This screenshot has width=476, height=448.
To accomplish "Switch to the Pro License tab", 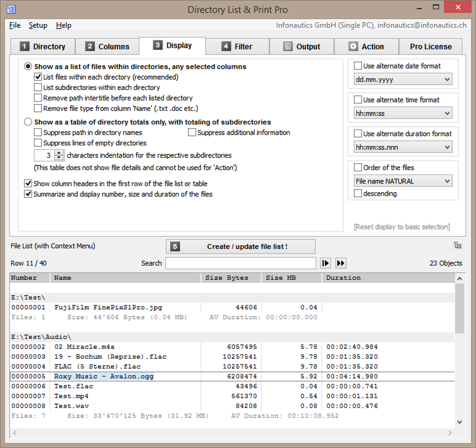I will (x=430, y=47).
